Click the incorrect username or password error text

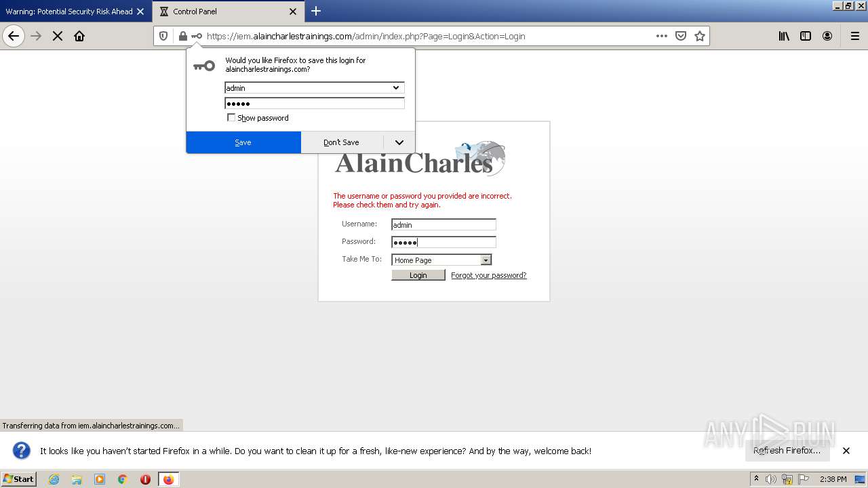pos(422,200)
